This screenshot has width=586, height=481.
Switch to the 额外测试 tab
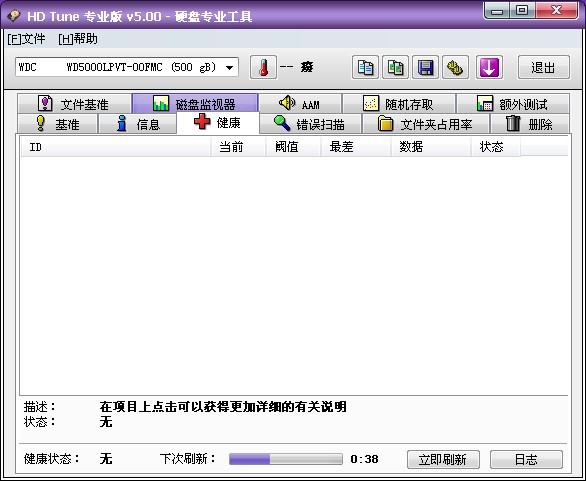[x=513, y=104]
